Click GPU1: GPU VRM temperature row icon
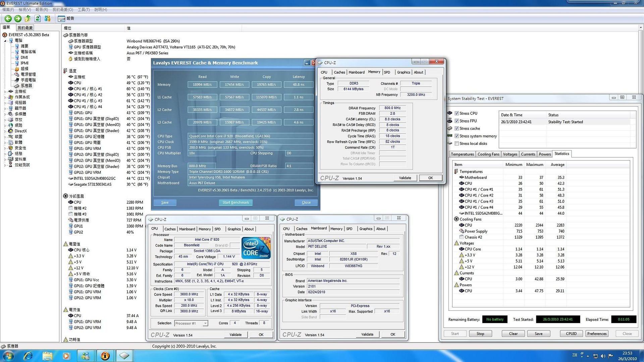 tap(70, 148)
